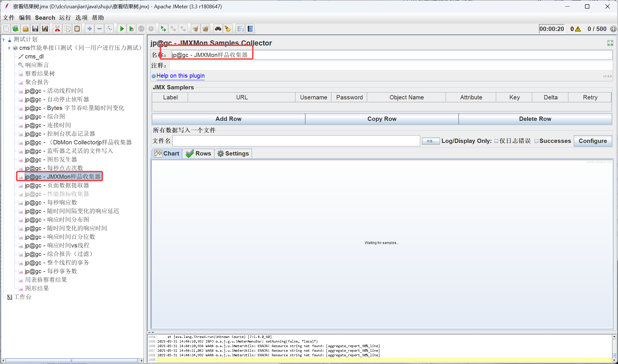Screen dimensions: 618x364
Task: Click the green Start run icon
Action: tap(122, 29)
